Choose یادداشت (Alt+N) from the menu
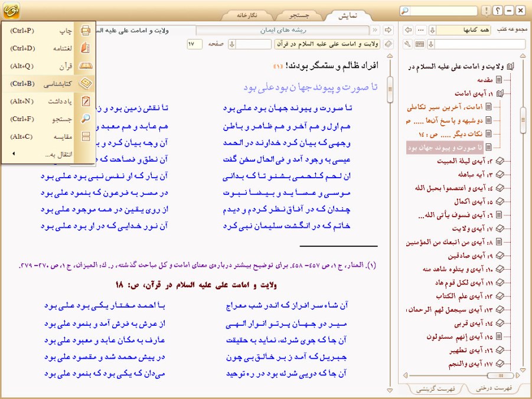This screenshot has width=532, height=399. tap(48, 101)
